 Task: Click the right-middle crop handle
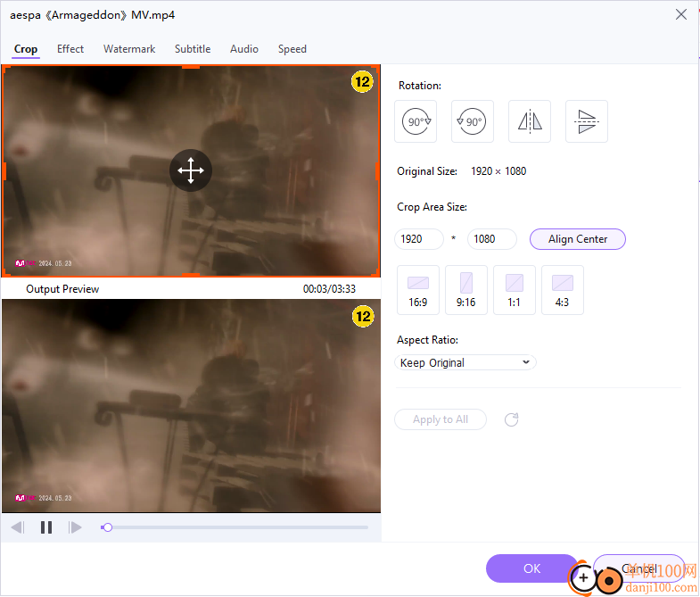pyautogui.click(x=378, y=171)
